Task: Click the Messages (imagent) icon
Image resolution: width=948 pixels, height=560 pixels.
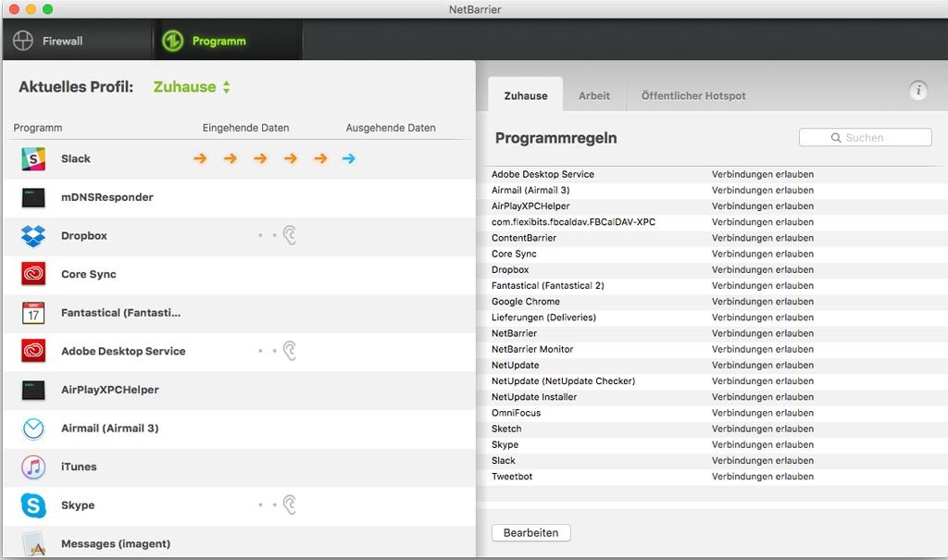Action: (33, 543)
